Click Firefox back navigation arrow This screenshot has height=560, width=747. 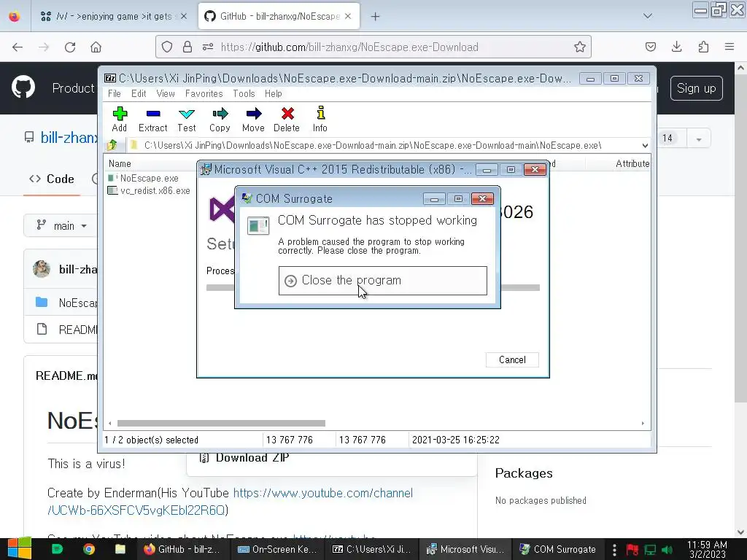(x=18, y=47)
